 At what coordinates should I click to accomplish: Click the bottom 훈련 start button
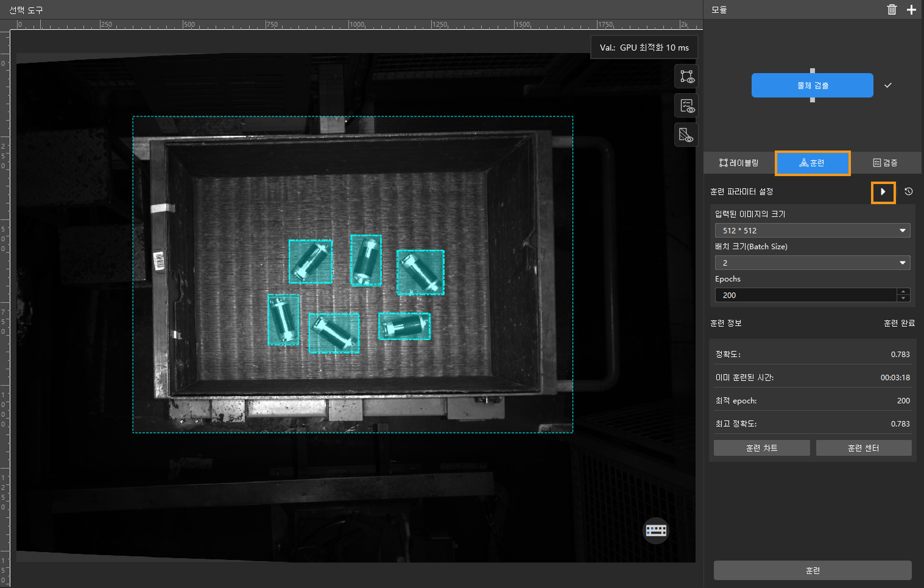[812, 570]
